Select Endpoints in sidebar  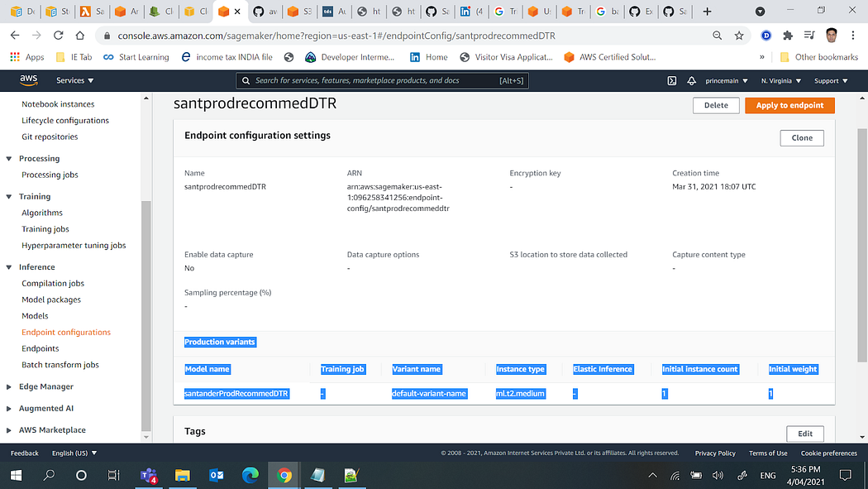click(40, 348)
